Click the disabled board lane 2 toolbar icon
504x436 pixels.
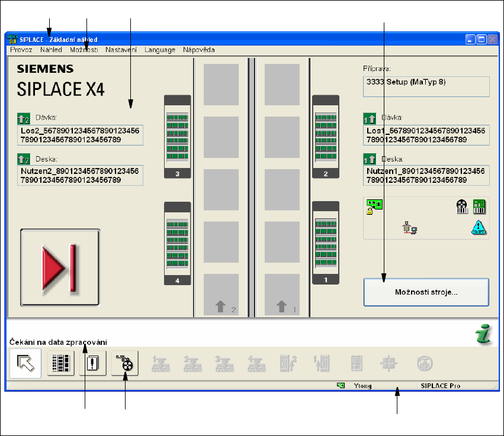click(288, 363)
